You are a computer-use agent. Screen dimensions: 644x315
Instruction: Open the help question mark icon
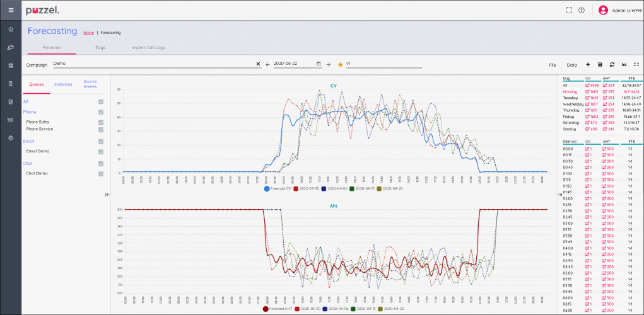581,10
